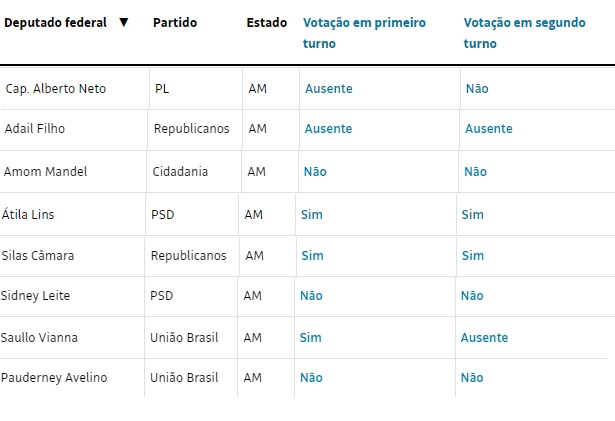Click Saullo Vianna's first-round Sim vote
615x421 pixels.
(311, 338)
